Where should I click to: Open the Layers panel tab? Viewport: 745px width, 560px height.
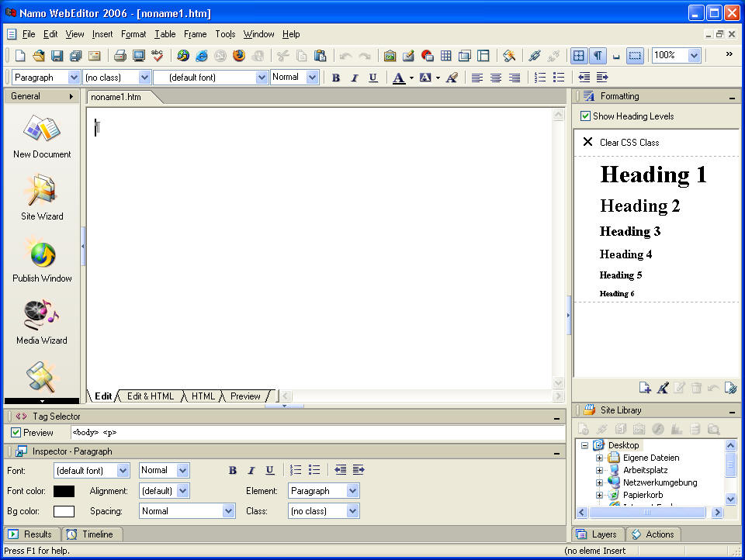pos(597,534)
